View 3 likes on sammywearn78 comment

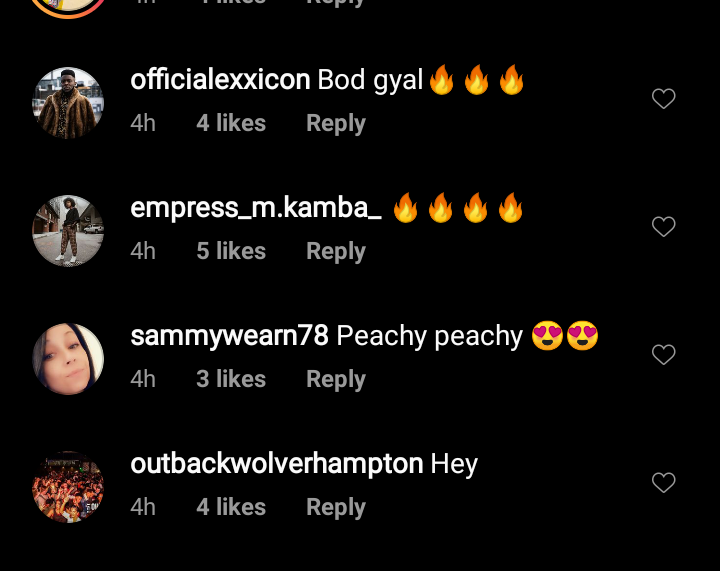(231, 379)
